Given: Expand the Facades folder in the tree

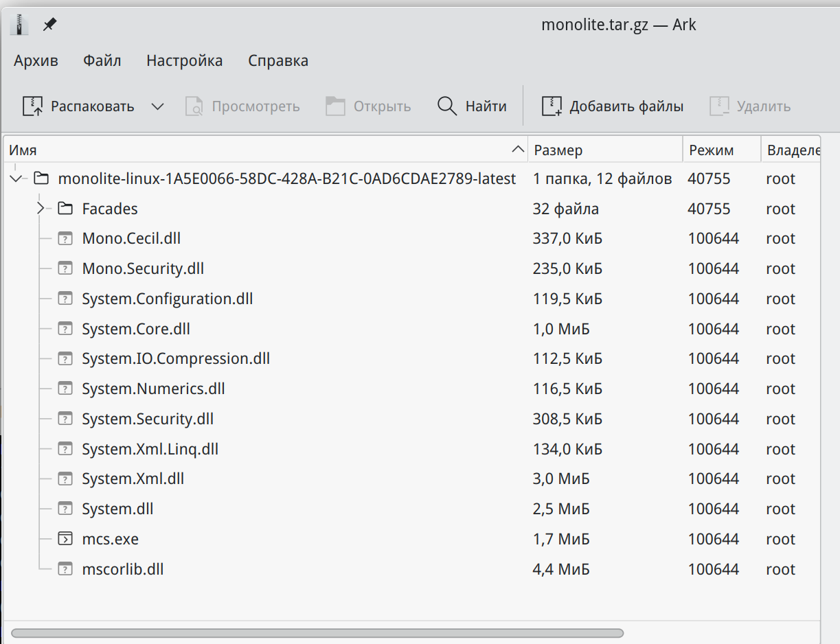Looking at the screenshot, I should point(40,208).
